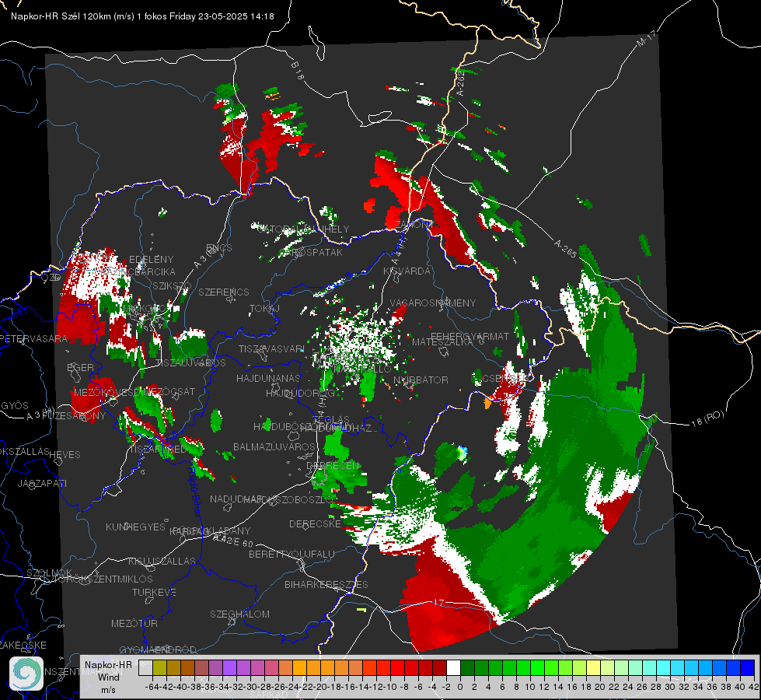Click the EDELÉNY city label
This screenshot has width=761, height=700.
tap(151, 260)
